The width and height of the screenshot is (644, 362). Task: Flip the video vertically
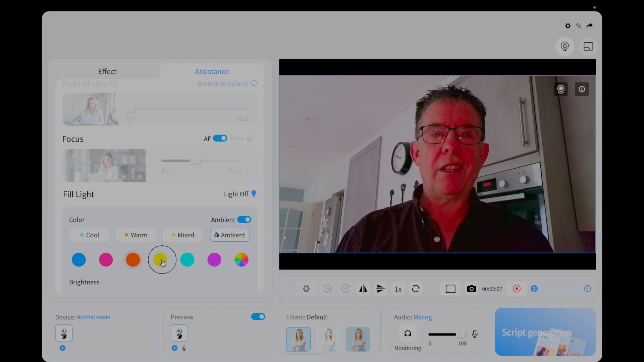(381, 289)
